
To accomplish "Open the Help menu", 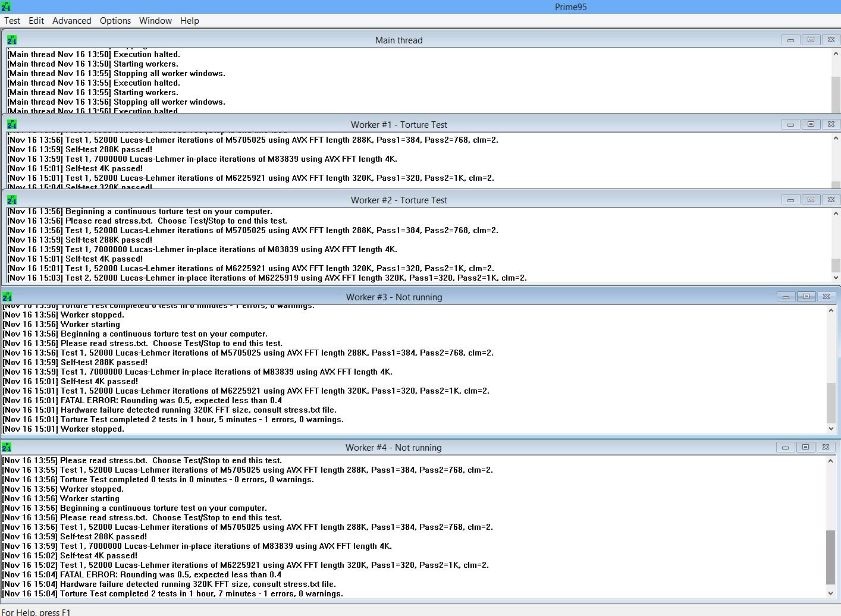I will (x=190, y=20).
